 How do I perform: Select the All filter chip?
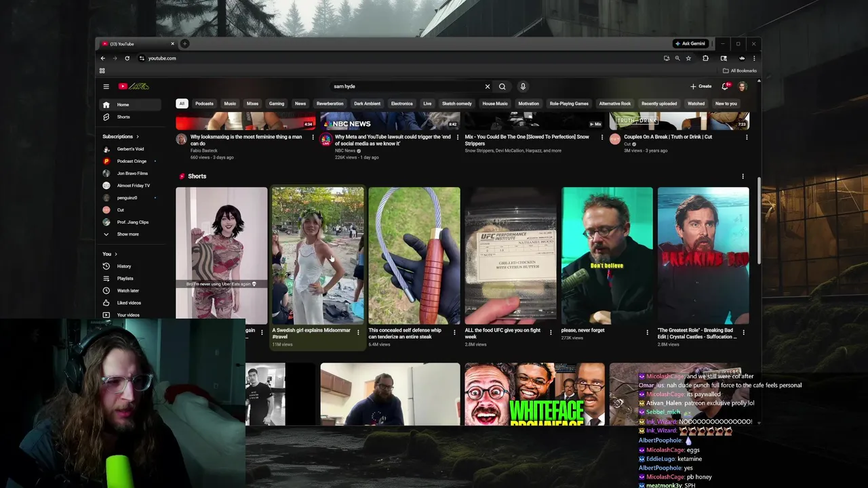[182, 104]
